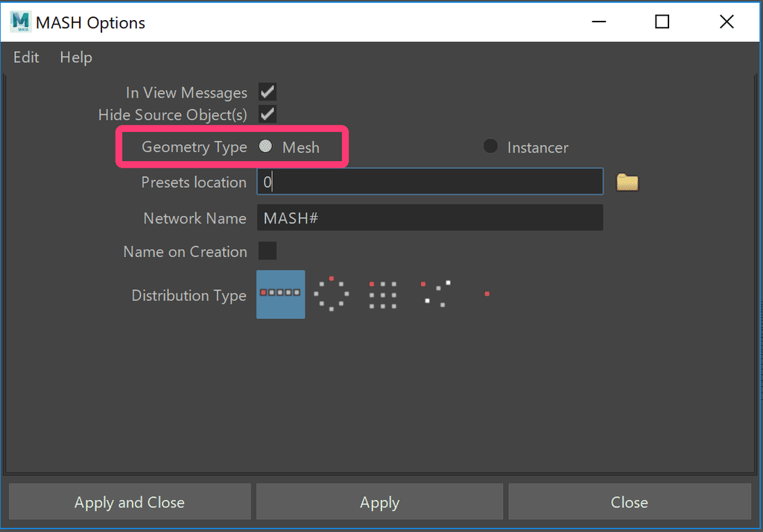Click the Maya logo in title bar
This screenshot has width=763, height=532.
point(20,22)
